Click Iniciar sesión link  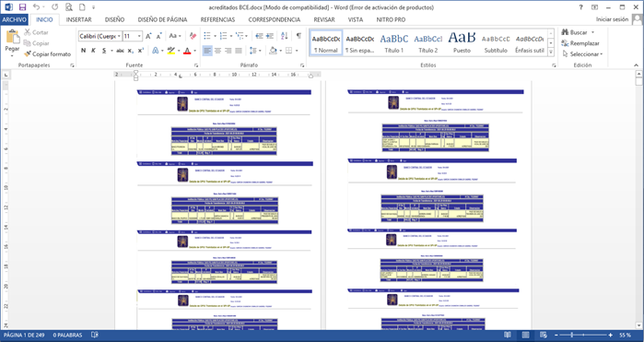pos(613,19)
